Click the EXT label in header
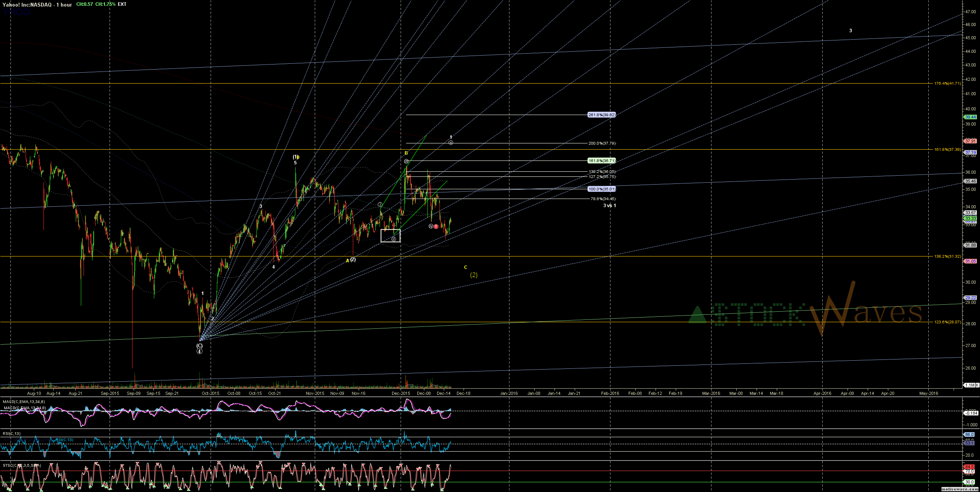Image resolution: width=980 pixels, height=492 pixels. 122,4
